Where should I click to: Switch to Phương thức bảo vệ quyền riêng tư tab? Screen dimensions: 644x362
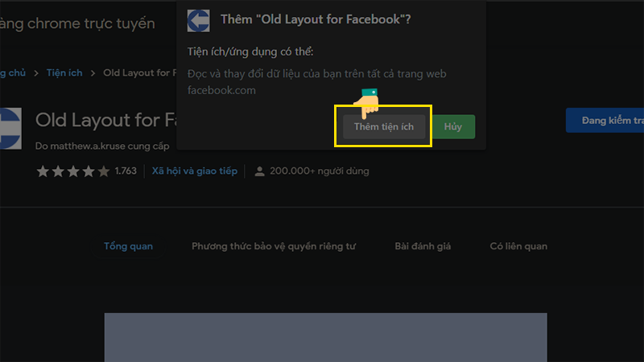tap(274, 246)
